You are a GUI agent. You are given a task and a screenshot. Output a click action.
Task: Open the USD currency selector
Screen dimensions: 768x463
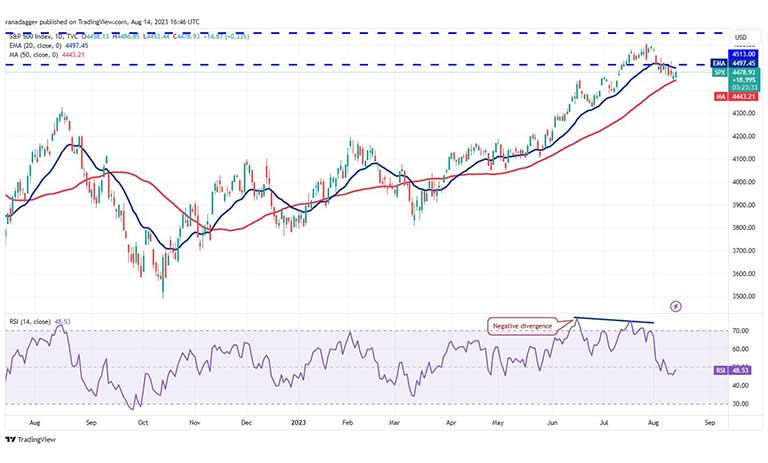click(x=740, y=37)
